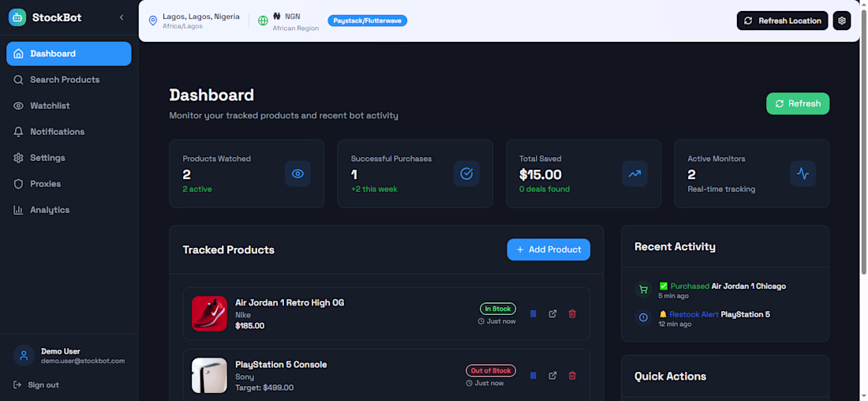This screenshot has height=401, width=868.
Task: Click the trending arrow icon in Total Saved card
Action: click(x=634, y=174)
